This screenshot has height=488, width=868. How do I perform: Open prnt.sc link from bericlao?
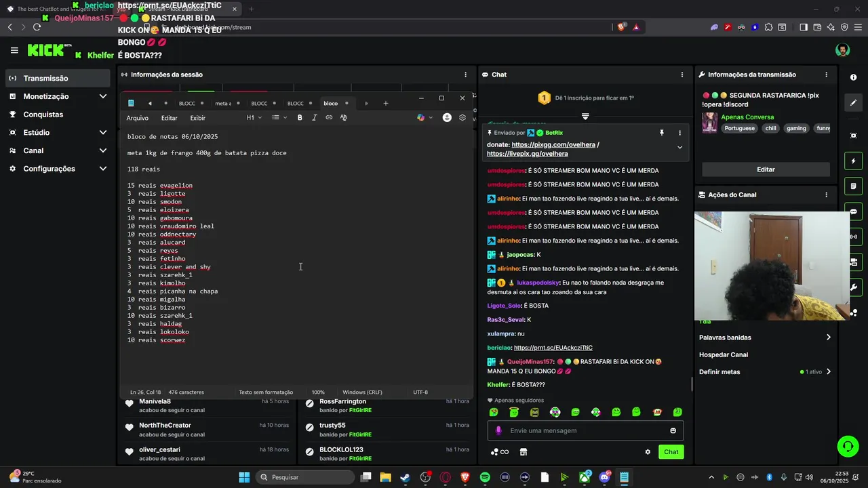tap(553, 348)
